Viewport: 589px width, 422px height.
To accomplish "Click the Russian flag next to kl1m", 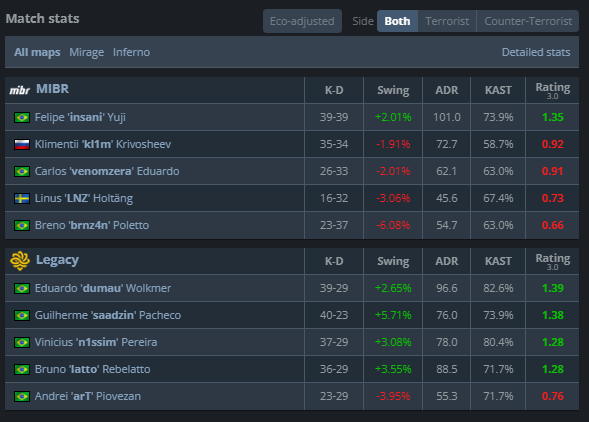I will tap(22, 144).
